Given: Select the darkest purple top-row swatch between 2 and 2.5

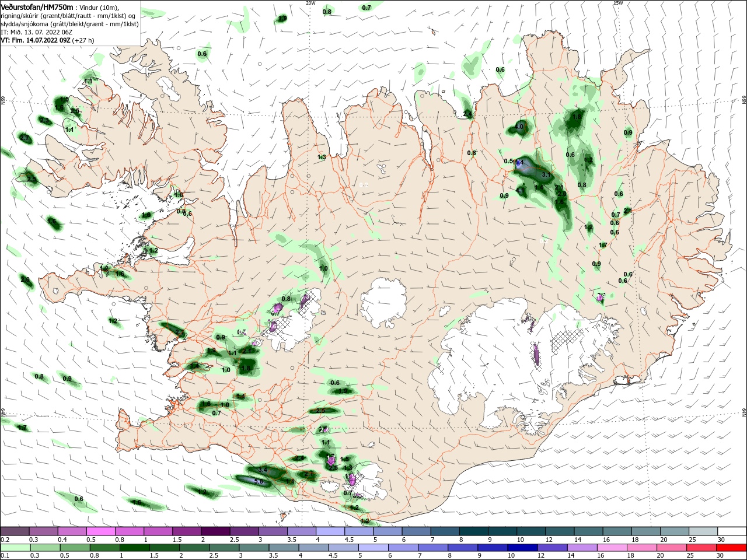Looking at the screenshot, I should [x=215, y=531].
